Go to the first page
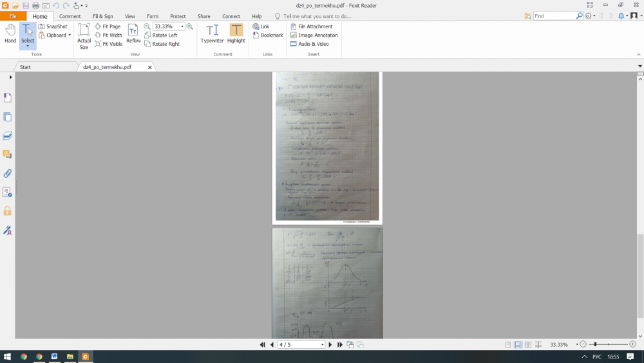This screenshot has height=363, width=644. coord(263,344)
